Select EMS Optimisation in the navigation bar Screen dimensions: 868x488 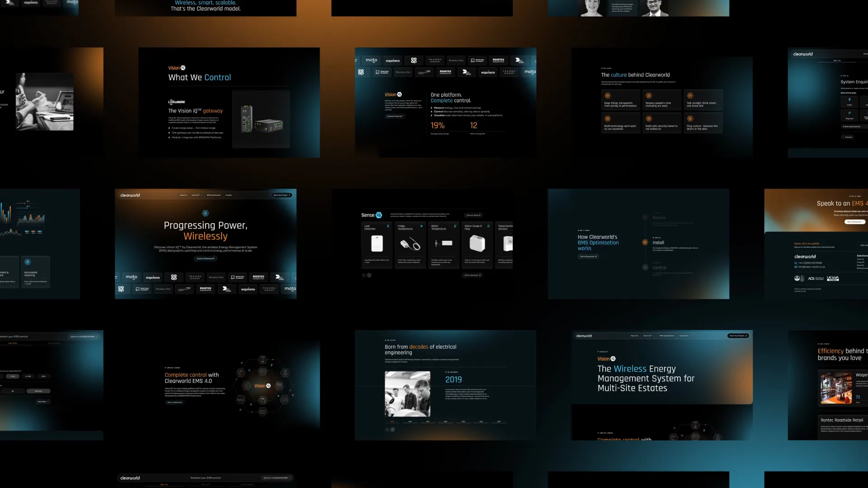click(x=214, y=195)
